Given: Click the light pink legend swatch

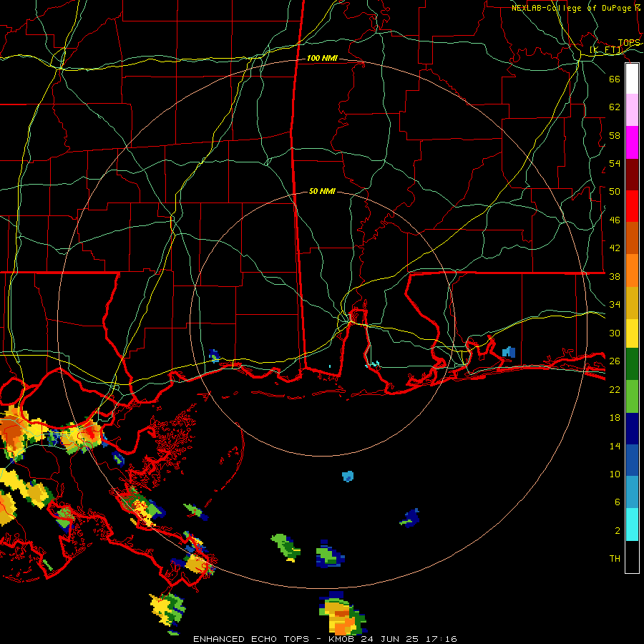Looking at the screenshot, I should pos(632,110).
